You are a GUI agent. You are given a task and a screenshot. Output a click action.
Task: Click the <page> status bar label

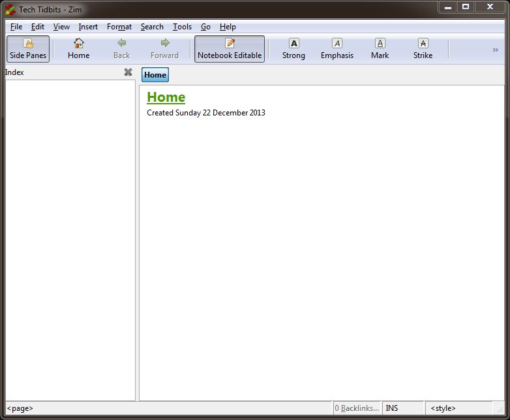click(20, 408)
